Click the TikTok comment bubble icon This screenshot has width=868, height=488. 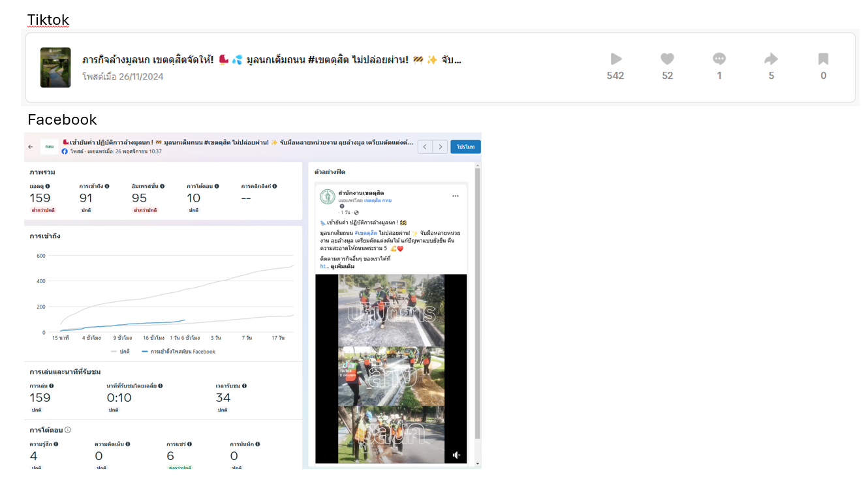click(719, 59)
